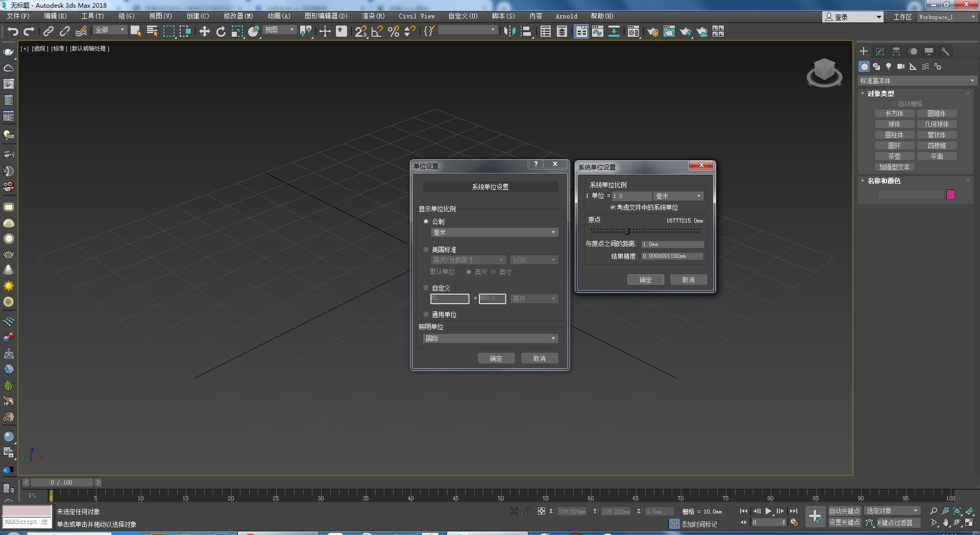Click 确定 in 系统单位设置 dialog
Image resolution: width=980 pixels, height=535 pixels.
pyautogui.click(x=646, y=280)
